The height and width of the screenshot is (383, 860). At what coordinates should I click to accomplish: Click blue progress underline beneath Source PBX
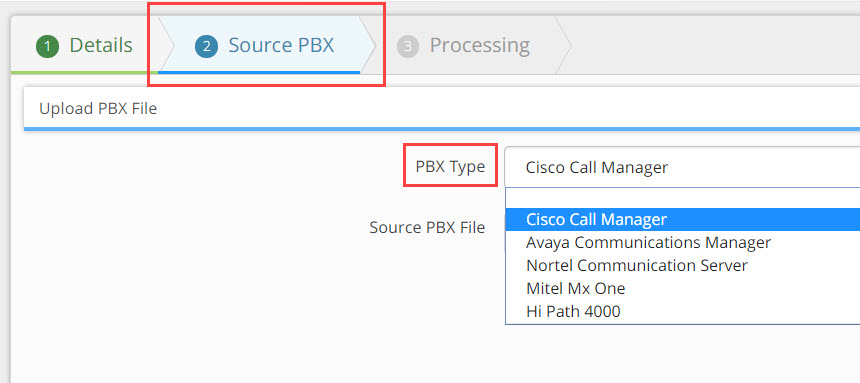point(259,72)
